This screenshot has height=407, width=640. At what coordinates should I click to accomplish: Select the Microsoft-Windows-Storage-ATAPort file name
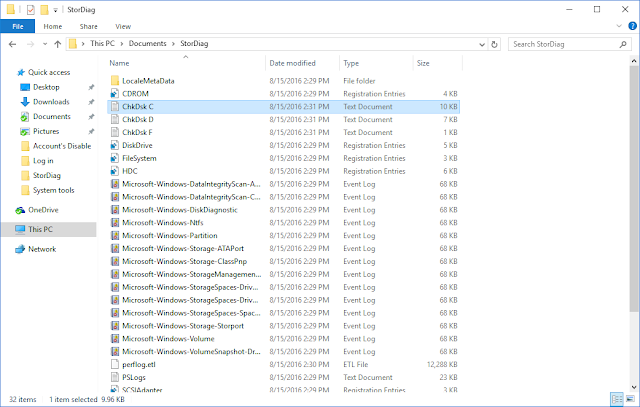pyautogui.click(x=183, y=248)
